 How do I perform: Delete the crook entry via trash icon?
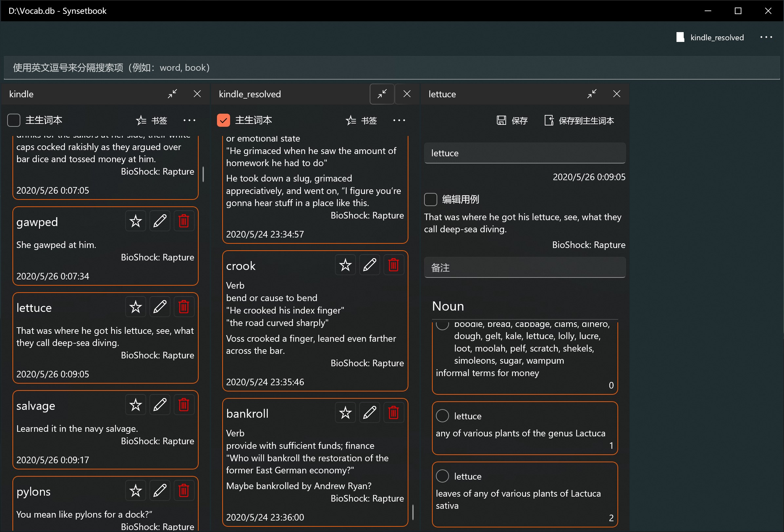(x=393, y=265)
